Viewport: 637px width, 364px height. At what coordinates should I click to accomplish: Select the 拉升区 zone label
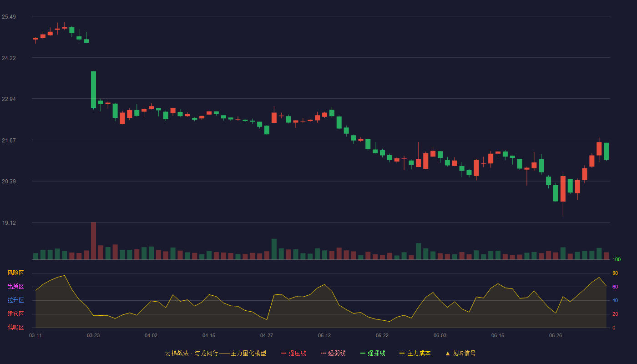(15, 300)
